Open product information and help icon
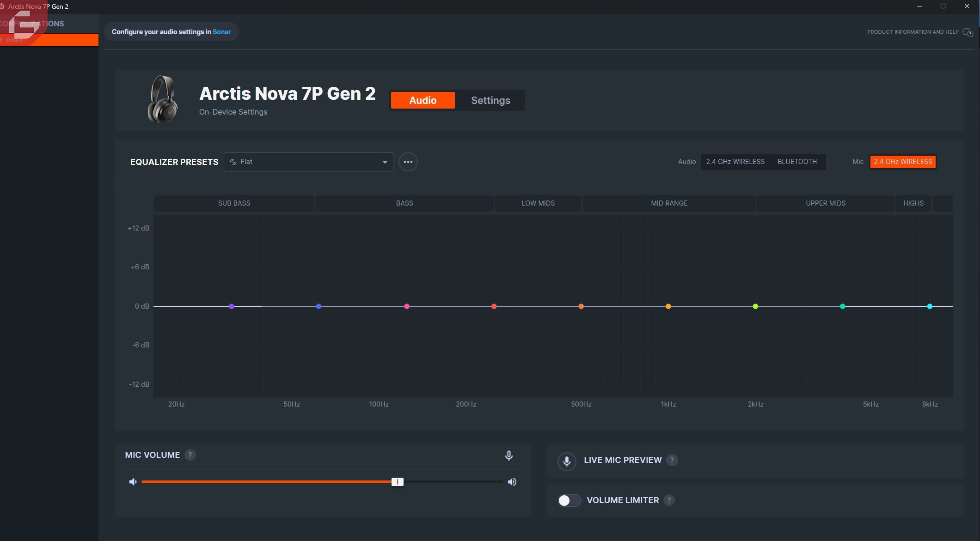 pyautogui.click(x=968, y=32)
